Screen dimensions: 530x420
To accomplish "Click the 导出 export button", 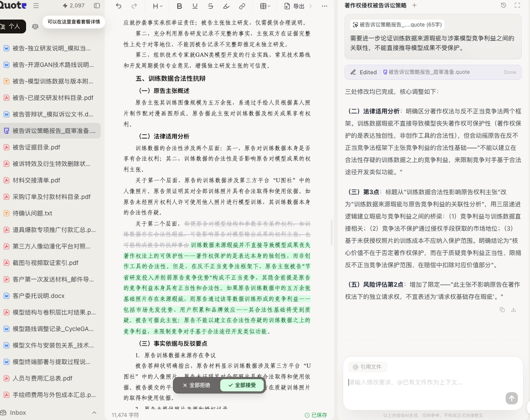I will coord(294,6).
